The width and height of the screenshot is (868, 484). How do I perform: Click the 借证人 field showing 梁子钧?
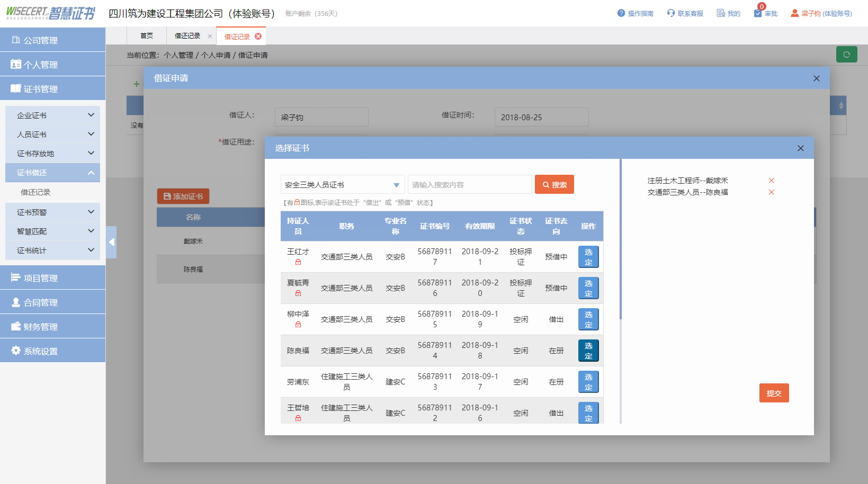321,117
